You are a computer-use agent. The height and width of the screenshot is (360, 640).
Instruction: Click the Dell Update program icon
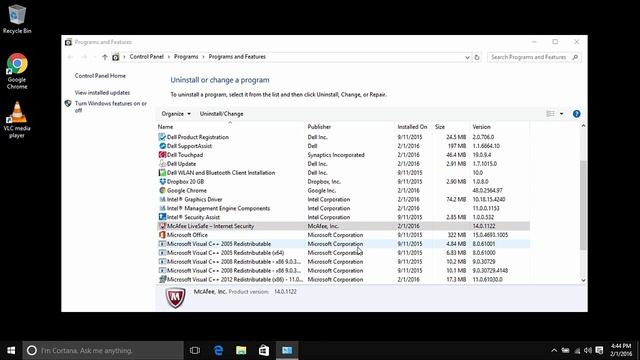click(162, 164)
